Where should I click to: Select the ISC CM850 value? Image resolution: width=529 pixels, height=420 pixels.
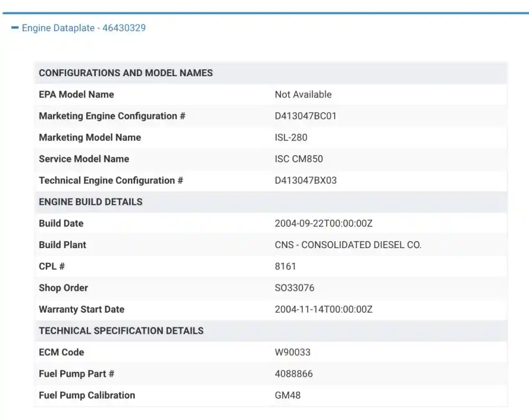[298, 159]
